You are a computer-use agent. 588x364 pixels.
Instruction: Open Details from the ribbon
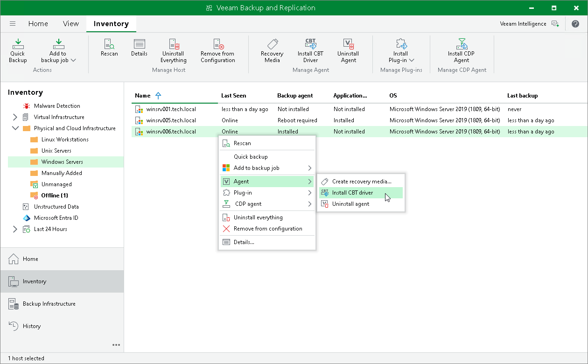coord(139,48)
